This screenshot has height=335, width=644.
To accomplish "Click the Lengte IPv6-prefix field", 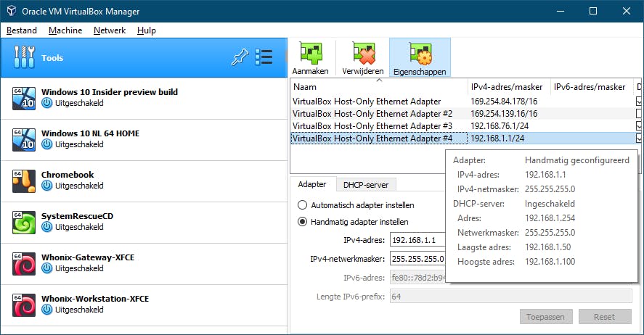I will 511,297.
